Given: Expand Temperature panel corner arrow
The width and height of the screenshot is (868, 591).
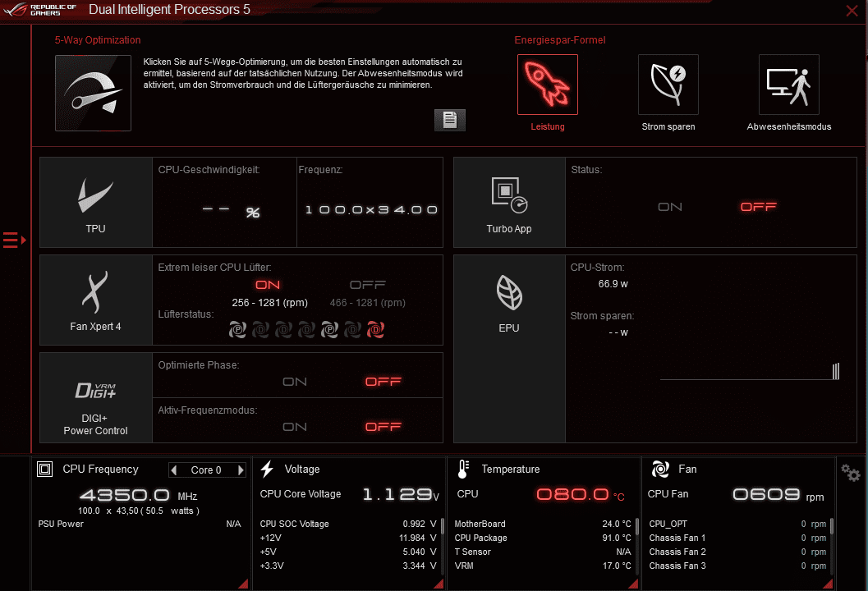Looking at the screenshot, I should [633, 584].
